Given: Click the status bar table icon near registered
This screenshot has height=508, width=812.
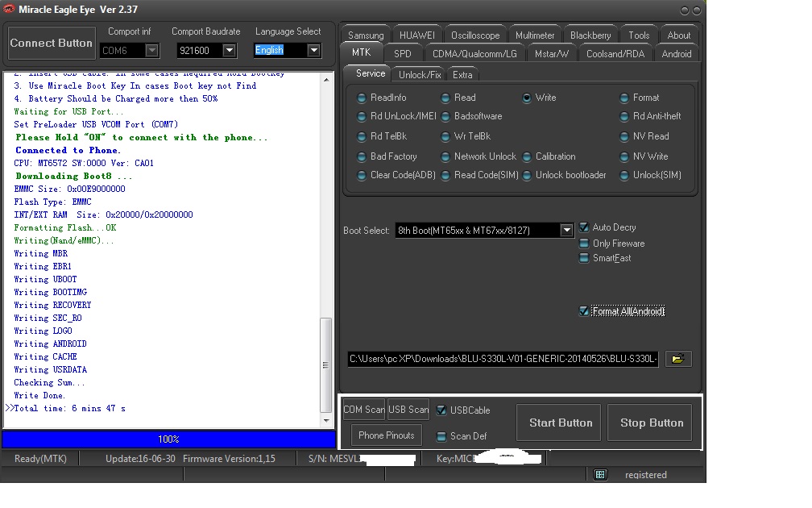Looking at the screenshot, I should pos(600,474).
